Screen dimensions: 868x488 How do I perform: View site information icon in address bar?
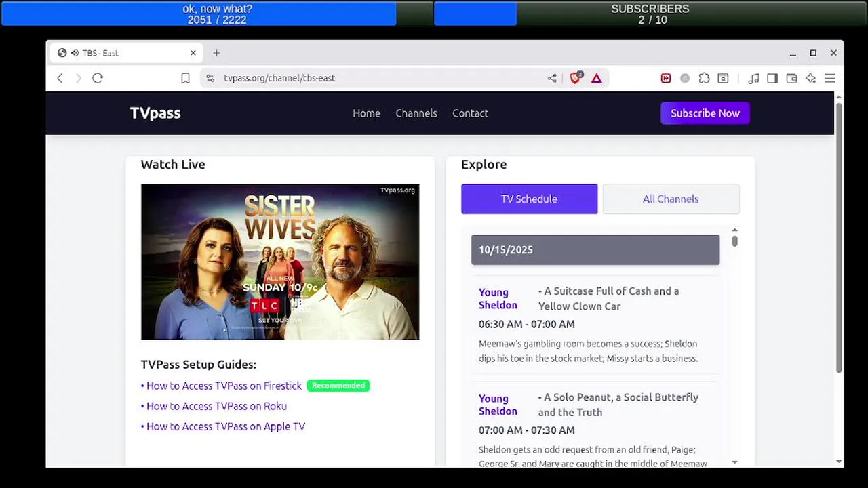coord(210,79)
